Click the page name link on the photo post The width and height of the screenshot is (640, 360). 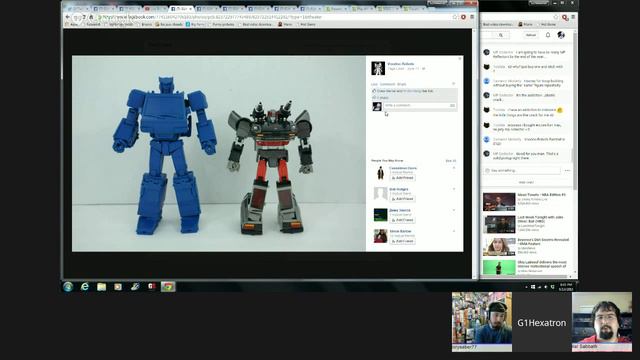400,64
